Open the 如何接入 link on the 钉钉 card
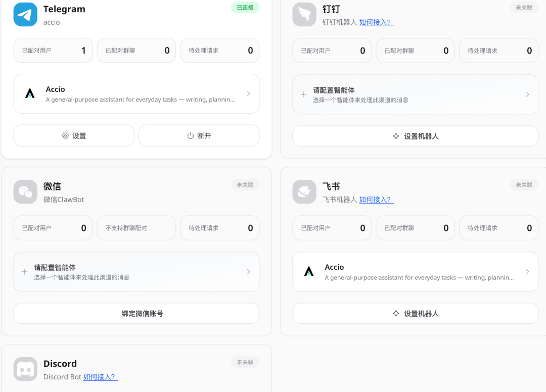 pyautogui.click(x=376, y=22)
